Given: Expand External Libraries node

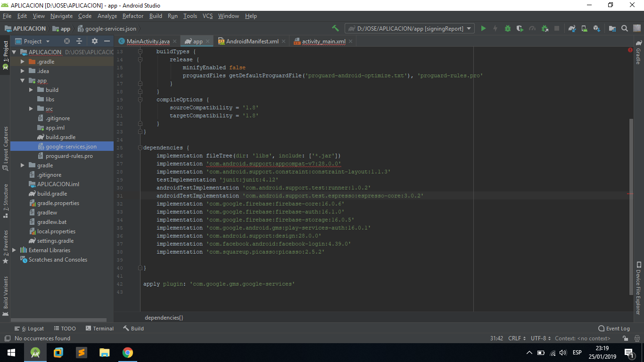Looking at the screenshot, I should (x=14, y=250).
